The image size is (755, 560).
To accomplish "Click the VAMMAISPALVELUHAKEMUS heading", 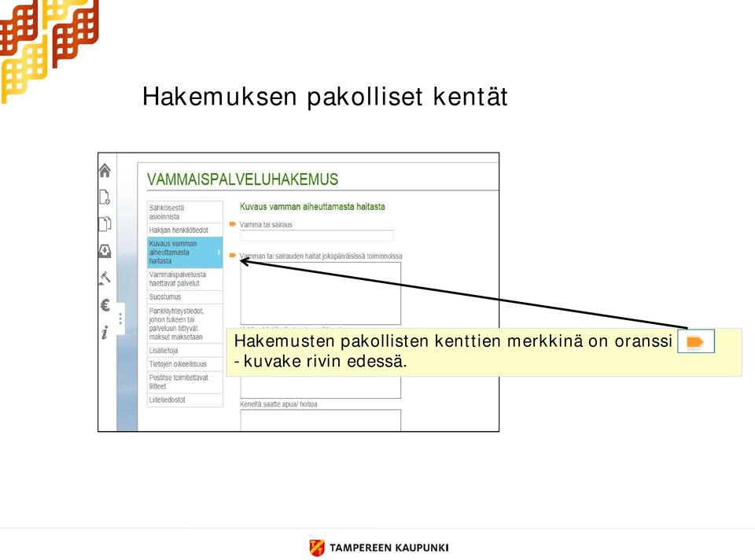I will tap(243, 179).
